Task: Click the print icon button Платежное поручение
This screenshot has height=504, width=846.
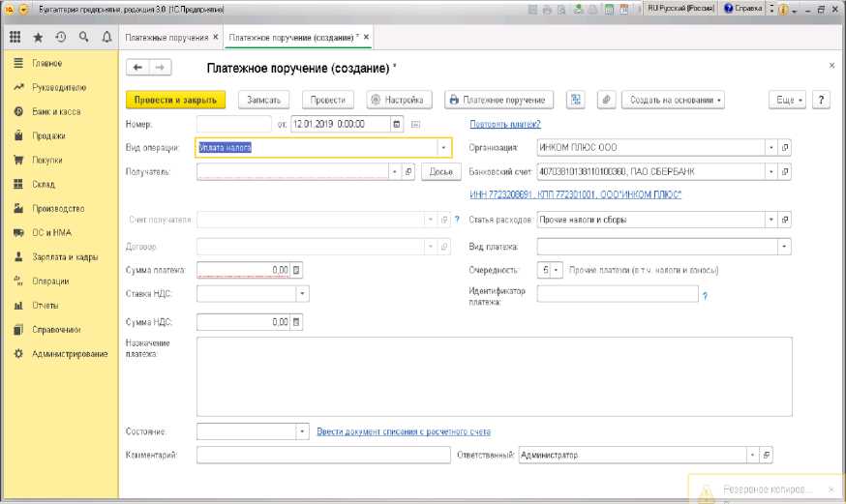Action: (x=499, y=100)
